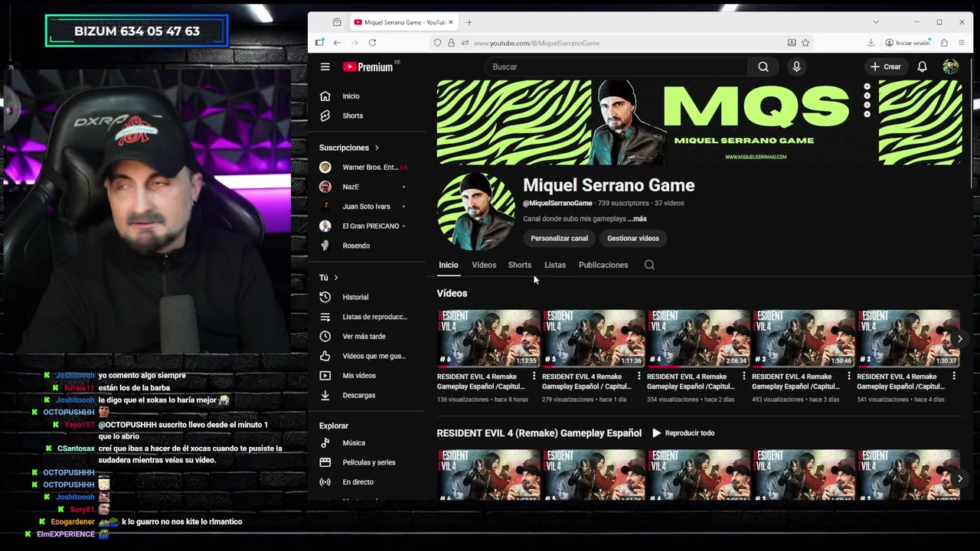Open Resident Evil 4 video #3 thumbnail
This screenshot has width=980, height=551.
pyautogui.click(x=803, y=338)
